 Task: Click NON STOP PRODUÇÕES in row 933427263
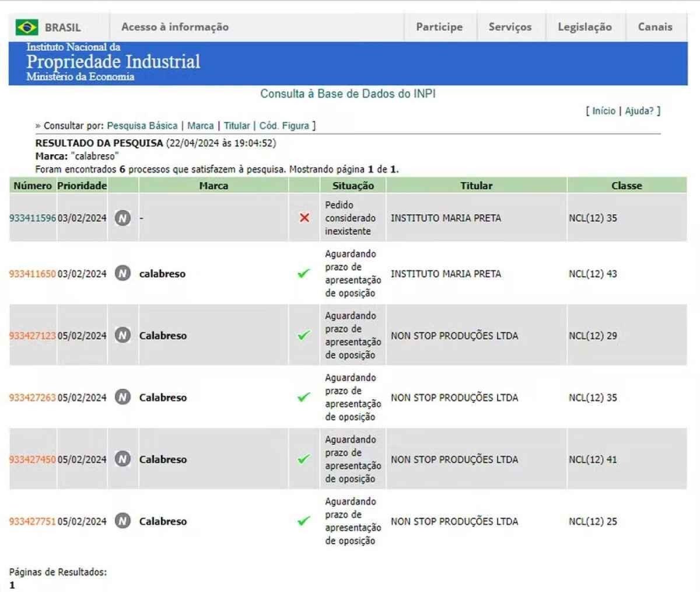(x=454, y=398)
